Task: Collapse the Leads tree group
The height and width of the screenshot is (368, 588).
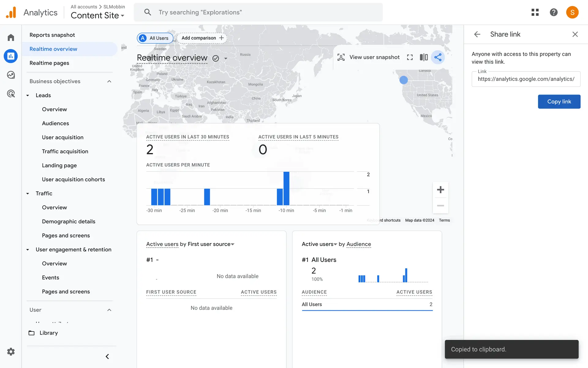Action: 28,95
